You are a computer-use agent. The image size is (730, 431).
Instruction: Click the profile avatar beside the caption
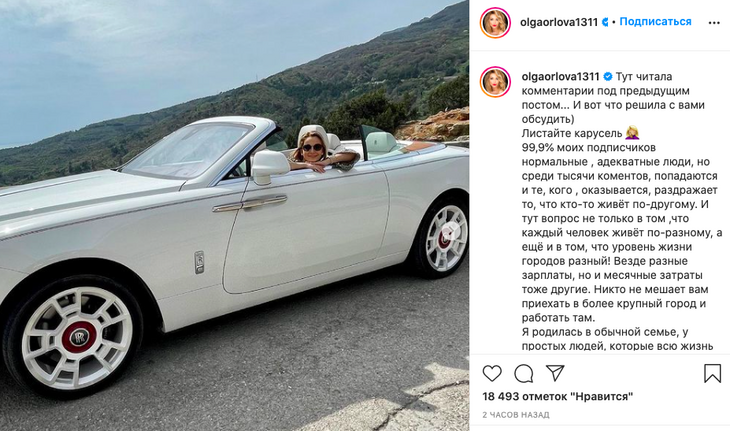[495, 82]
